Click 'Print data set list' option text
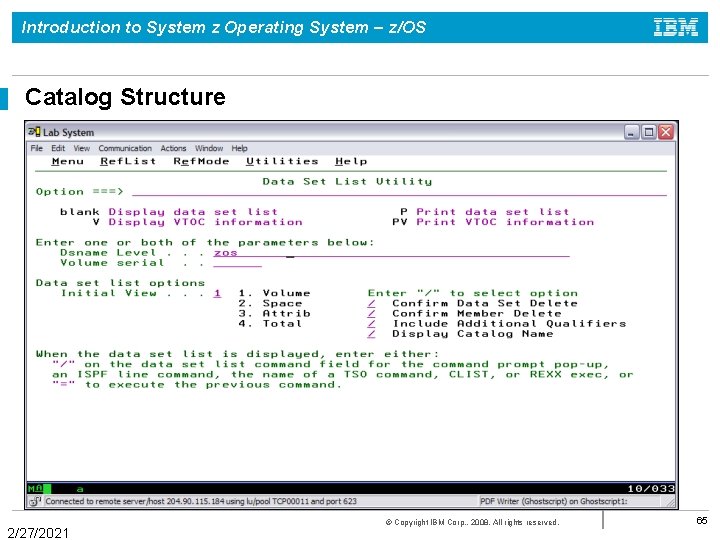Screen dimensions: 720x540 [x=493, y=212]
